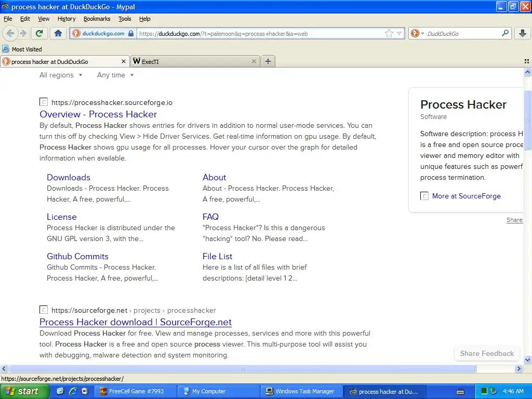Show all tabs list icon
532x399 pixels.
click(x=527, y=61)
